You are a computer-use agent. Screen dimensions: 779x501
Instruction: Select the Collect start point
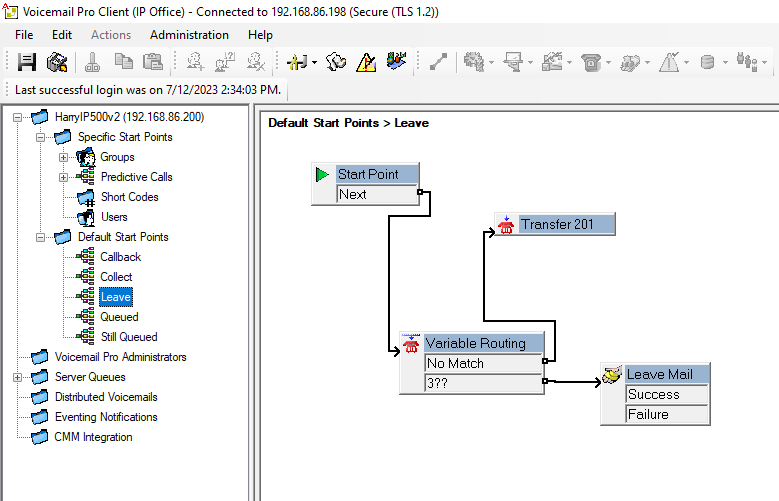tap(116, 277)
